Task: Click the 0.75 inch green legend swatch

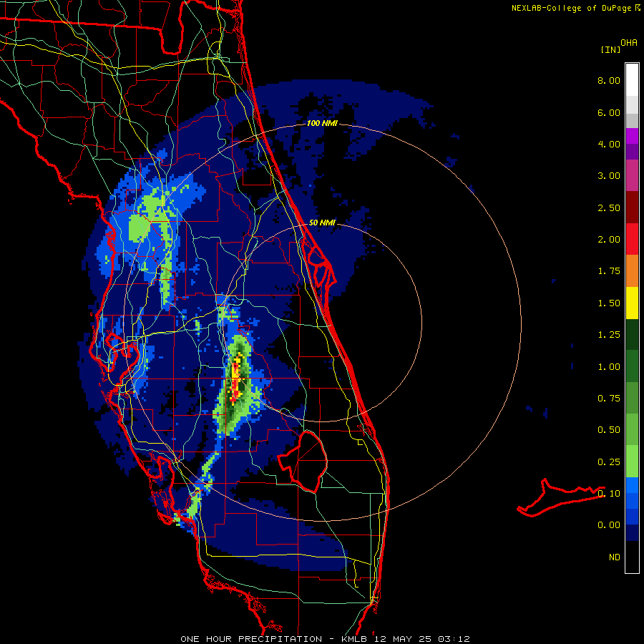Action: click(632, 399)
